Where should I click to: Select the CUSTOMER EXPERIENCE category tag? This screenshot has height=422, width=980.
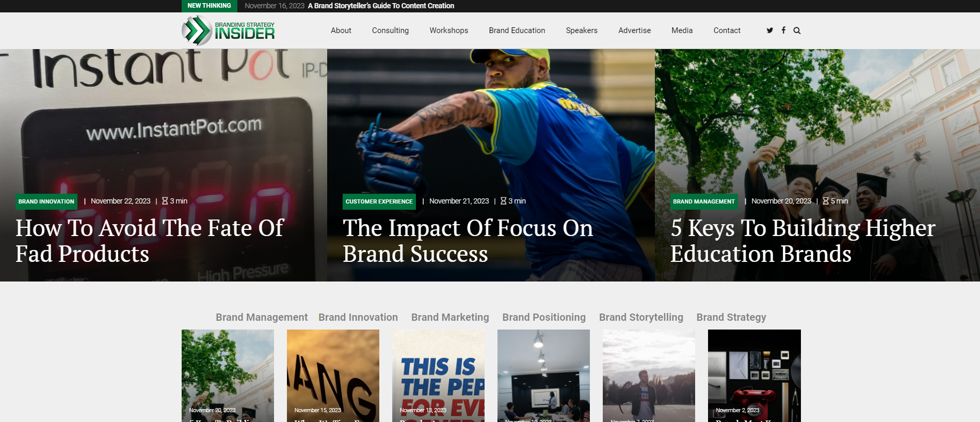[x=379, y=201]
